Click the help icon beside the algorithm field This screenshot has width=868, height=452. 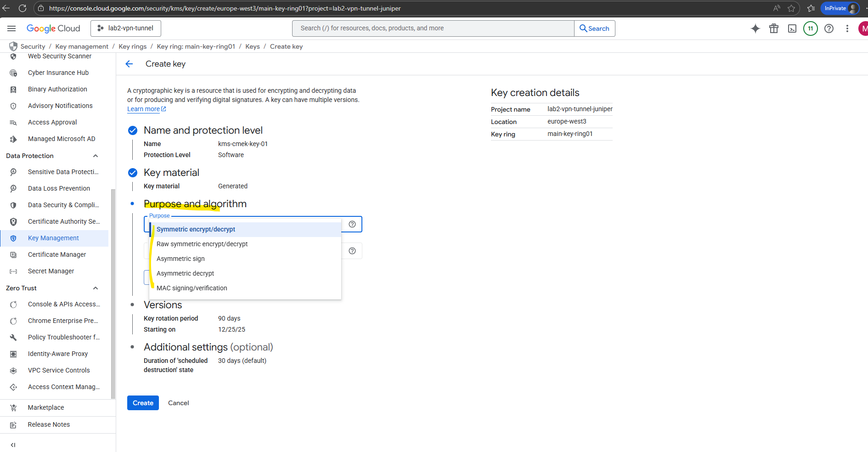tap(352, 251)
